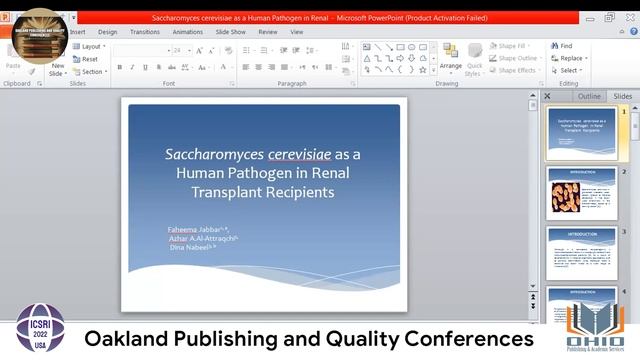
Task: Go to previous slide double-arrow button
Action: click(533, 297)
